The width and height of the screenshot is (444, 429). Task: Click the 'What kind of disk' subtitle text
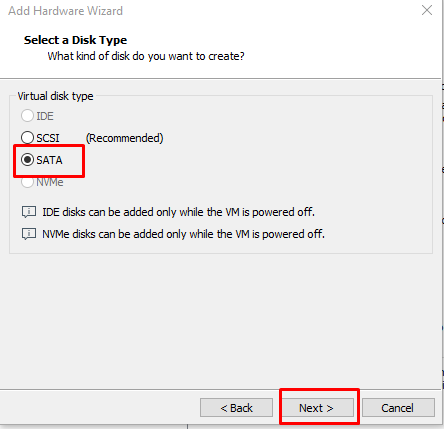pyautogui.click(x=146, y=56)
